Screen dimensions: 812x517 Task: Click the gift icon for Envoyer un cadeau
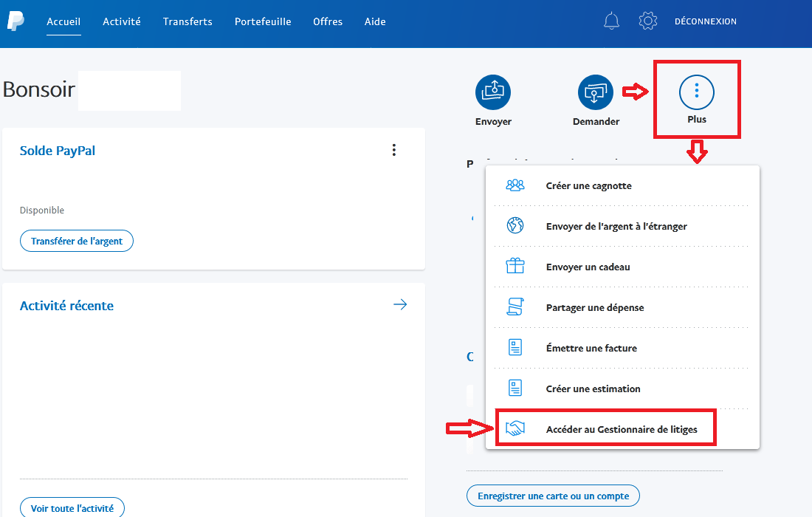pos(515,267)
